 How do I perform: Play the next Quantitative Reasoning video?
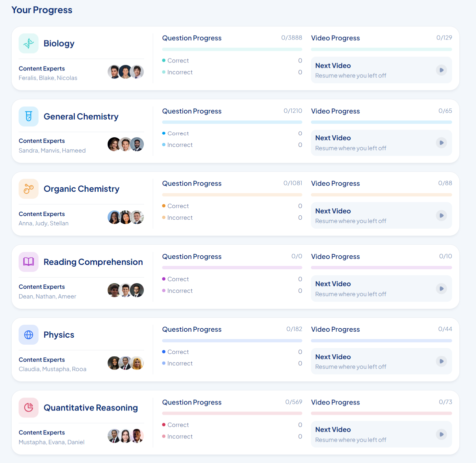tap(441, 434)
